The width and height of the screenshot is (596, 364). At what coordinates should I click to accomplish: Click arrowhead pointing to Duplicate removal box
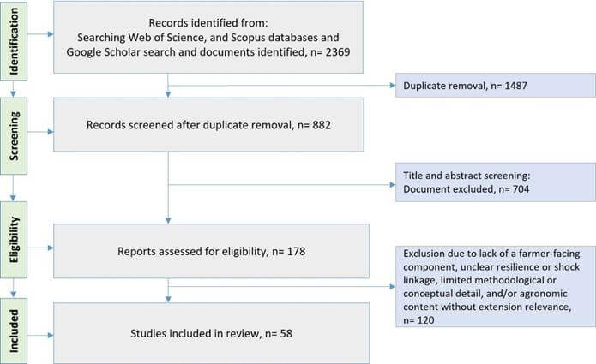393,86
